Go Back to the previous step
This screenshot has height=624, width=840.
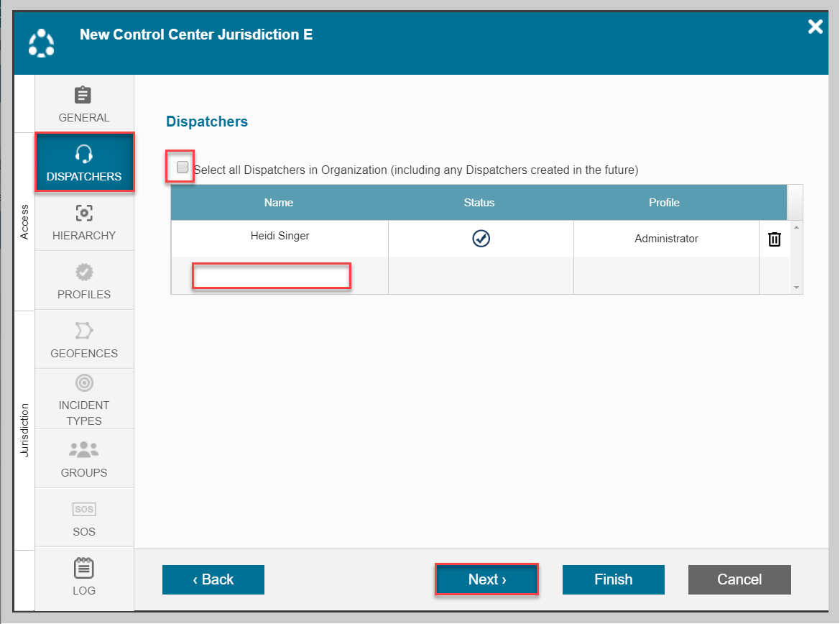tap(213, 579)
